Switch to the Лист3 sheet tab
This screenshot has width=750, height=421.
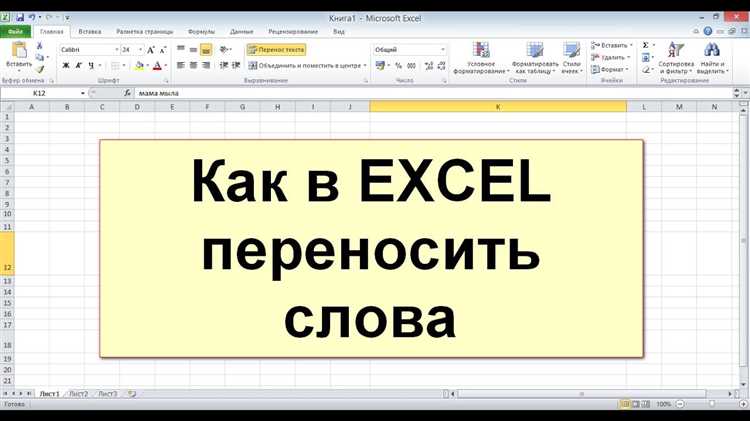click(x=108, y=394)
